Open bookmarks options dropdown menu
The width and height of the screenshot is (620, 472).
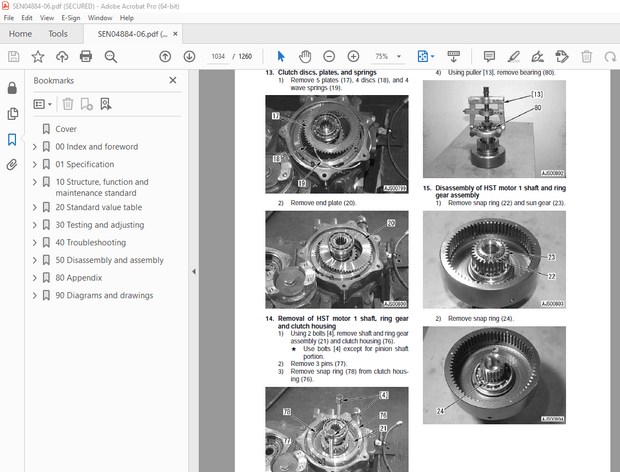tap(42, 104)
